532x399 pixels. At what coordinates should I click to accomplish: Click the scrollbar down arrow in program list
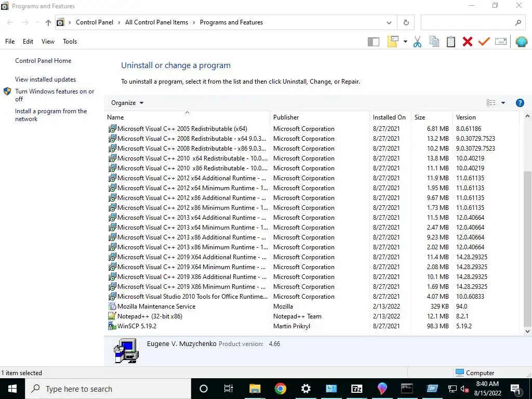point(527,331)
